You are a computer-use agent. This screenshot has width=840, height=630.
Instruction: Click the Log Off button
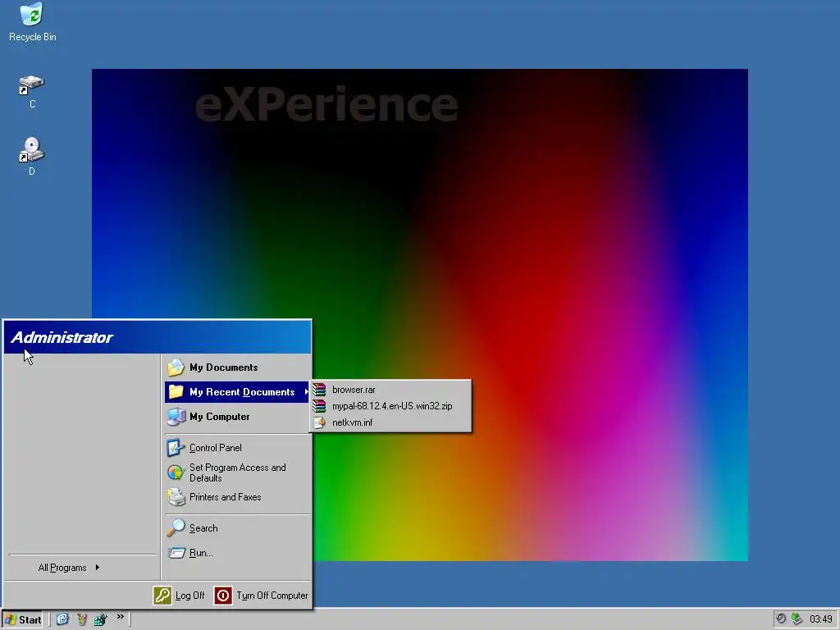click(x=179, y=596)
